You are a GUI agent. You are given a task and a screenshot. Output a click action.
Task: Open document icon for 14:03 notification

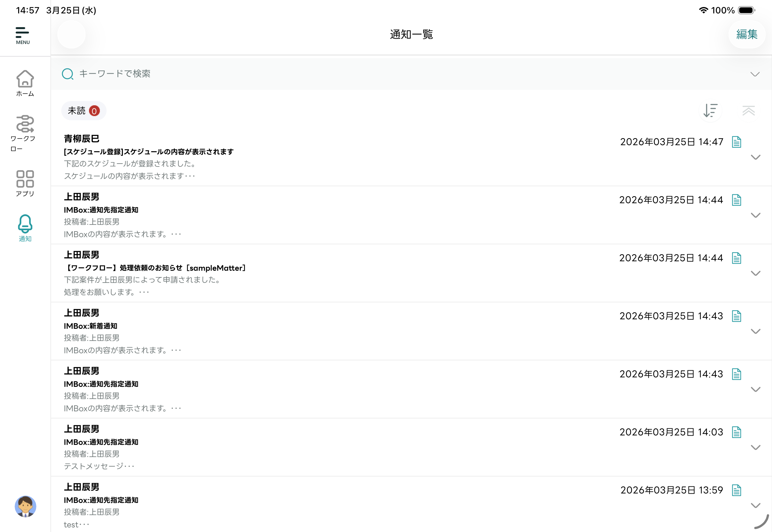[736, 432]
